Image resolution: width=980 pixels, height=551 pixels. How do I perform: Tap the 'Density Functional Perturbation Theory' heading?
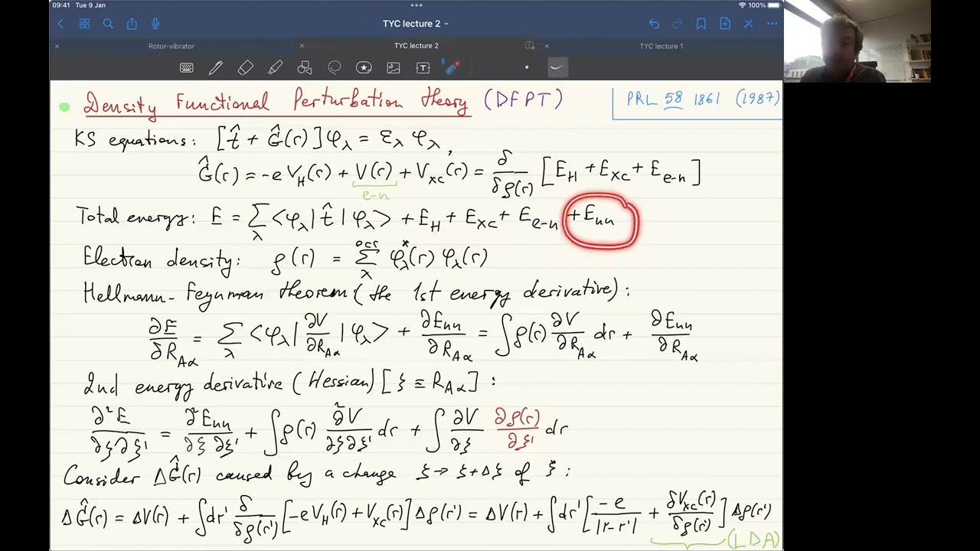coord(276,103)
